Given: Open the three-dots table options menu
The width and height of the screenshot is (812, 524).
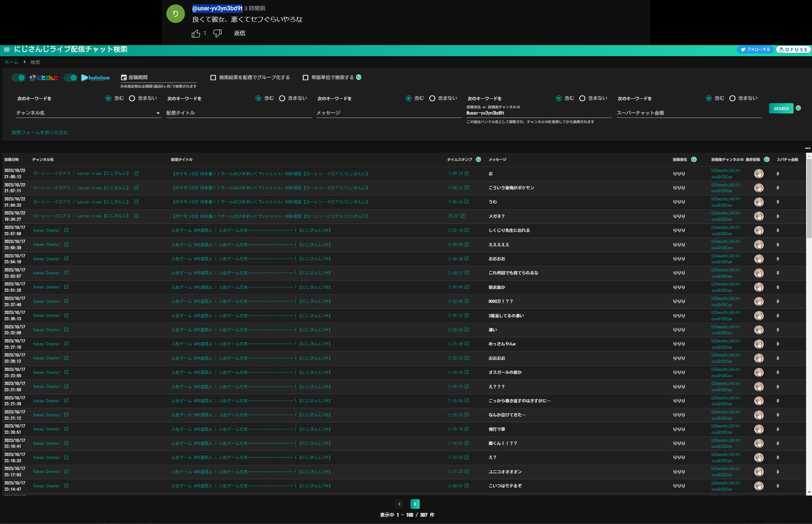Looking at the screenshot, I should [808, 148].
